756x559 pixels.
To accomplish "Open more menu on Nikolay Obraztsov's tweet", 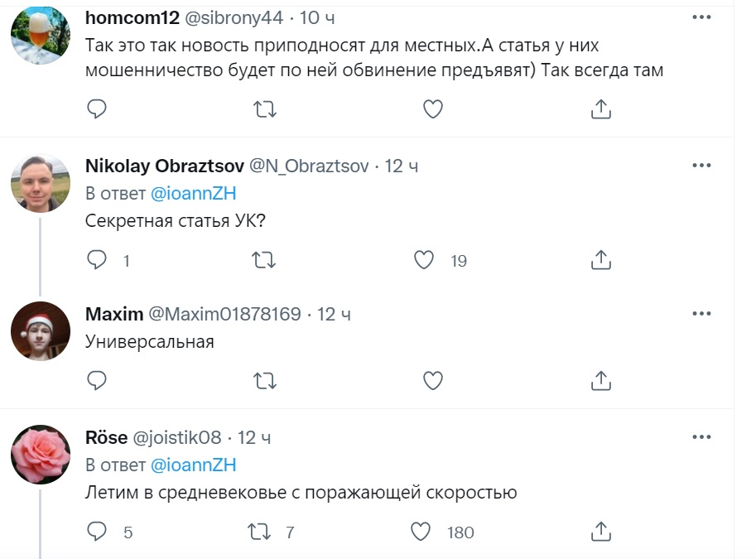I will tap(701, 166).
